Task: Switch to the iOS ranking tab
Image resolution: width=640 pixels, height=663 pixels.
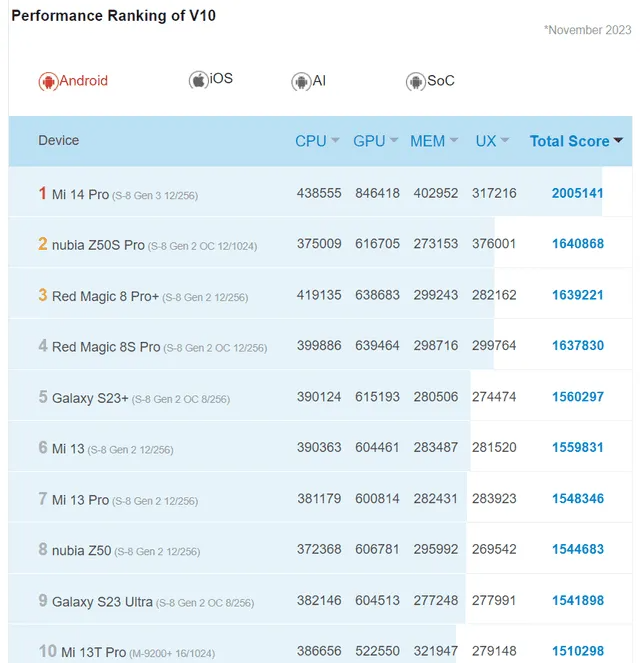Action: [x=211, y=79]
